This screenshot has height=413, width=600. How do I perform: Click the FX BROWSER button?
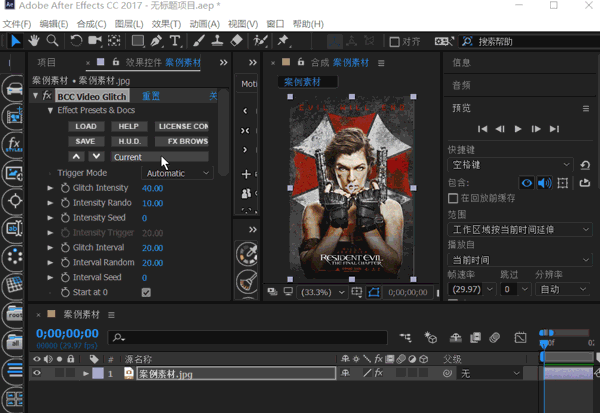(182, 141)
